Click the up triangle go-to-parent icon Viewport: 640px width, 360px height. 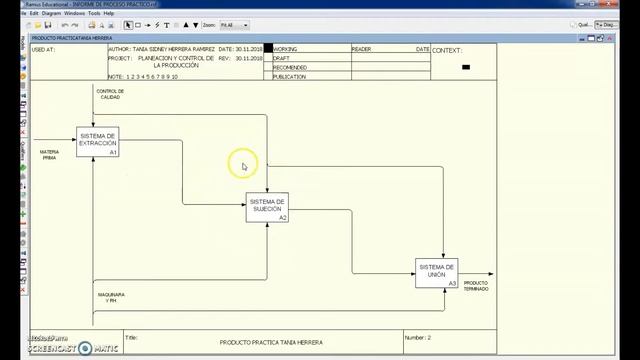click(x=186, y=25)
